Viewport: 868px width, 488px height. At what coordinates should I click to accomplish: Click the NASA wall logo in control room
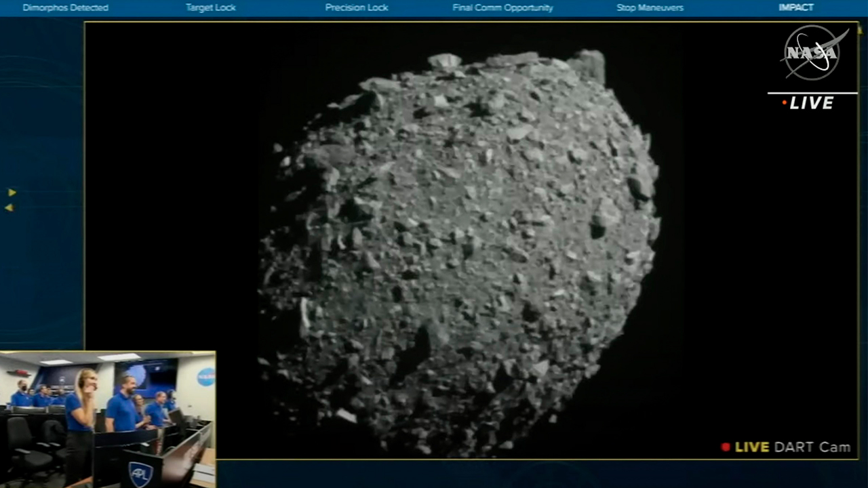tap(205, 377)
